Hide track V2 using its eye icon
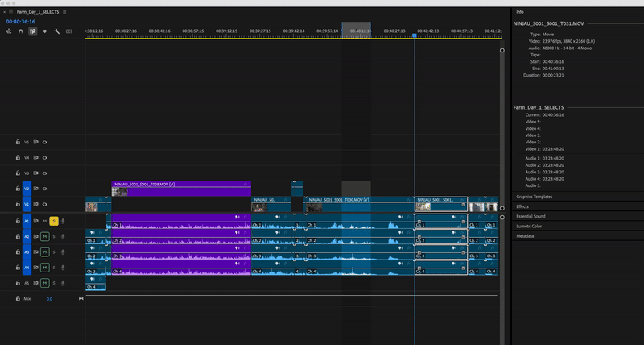The width and height of the screenshot is (644, 345). (45, 189)
